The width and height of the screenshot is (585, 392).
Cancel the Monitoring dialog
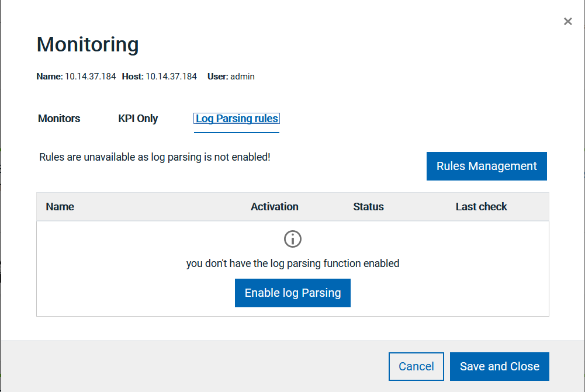(x=416, y=366)
